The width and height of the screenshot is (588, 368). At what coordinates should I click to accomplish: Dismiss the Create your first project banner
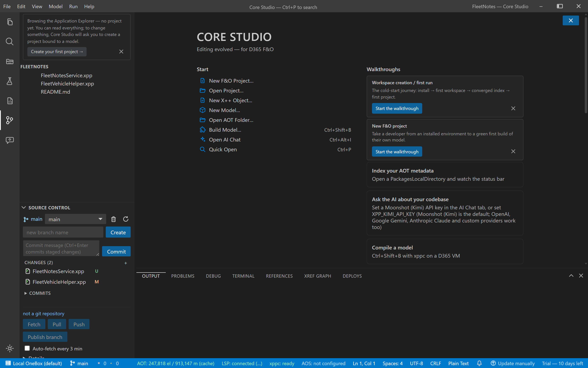pos(121,52)
